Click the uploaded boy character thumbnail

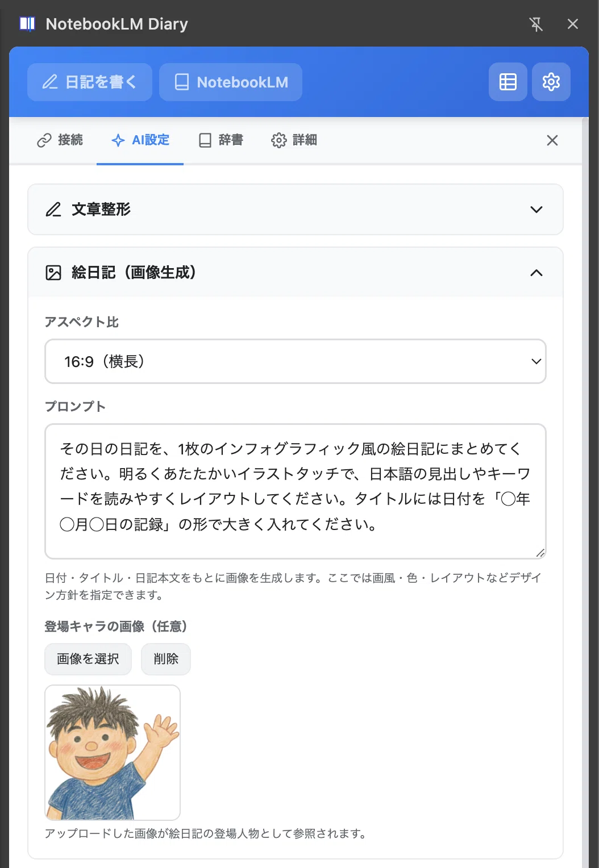(x=113, y=753)
